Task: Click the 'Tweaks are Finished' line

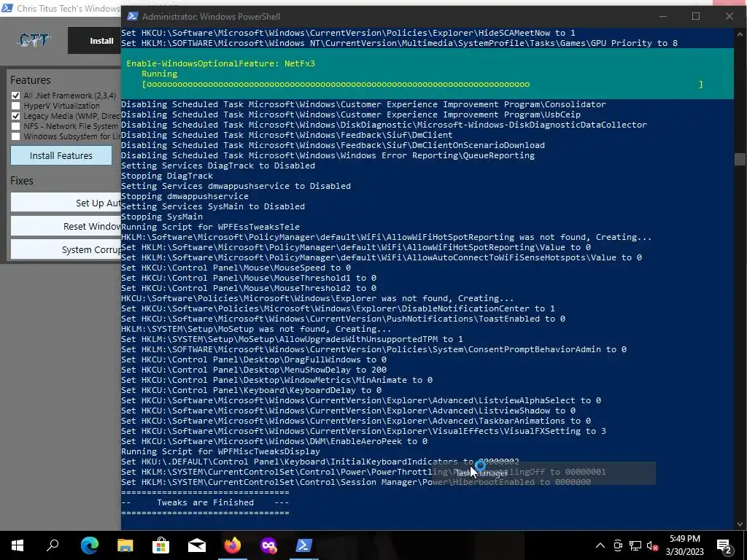Action: [205, 502]
